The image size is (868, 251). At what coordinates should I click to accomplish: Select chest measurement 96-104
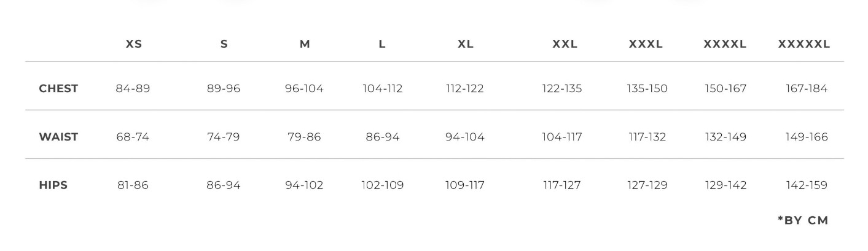click(304, 88)
